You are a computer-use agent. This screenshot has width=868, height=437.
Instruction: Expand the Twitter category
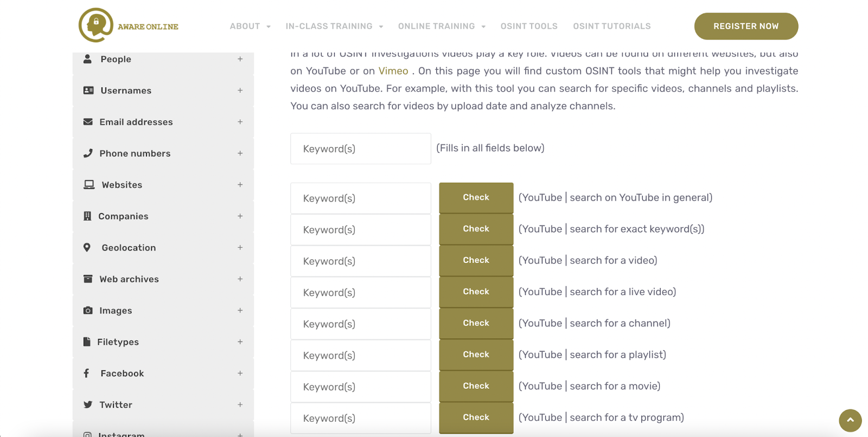pos(240,405)
